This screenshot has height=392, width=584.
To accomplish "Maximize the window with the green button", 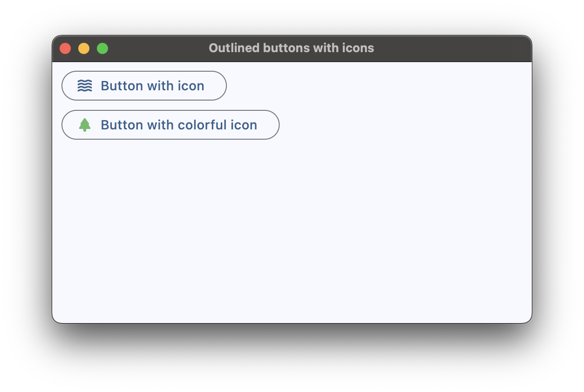I will pos(102,48).
